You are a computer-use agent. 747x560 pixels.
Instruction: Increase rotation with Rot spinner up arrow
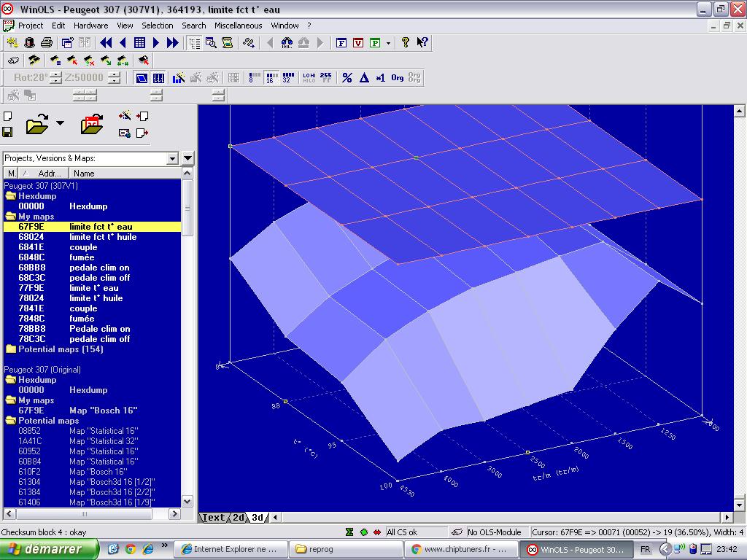tap(56, 74)
